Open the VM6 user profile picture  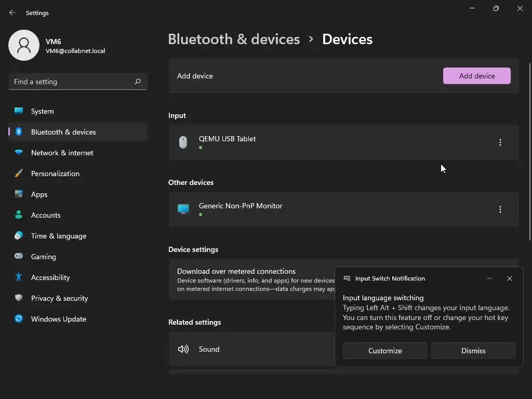coord(24,45)
